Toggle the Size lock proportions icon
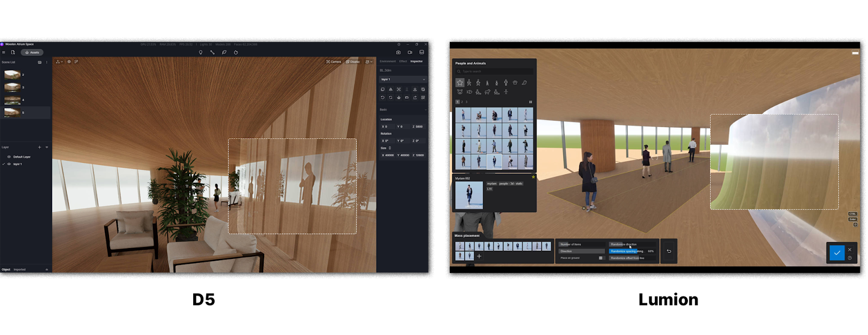868x335 pixels. [x=390, y=148]
